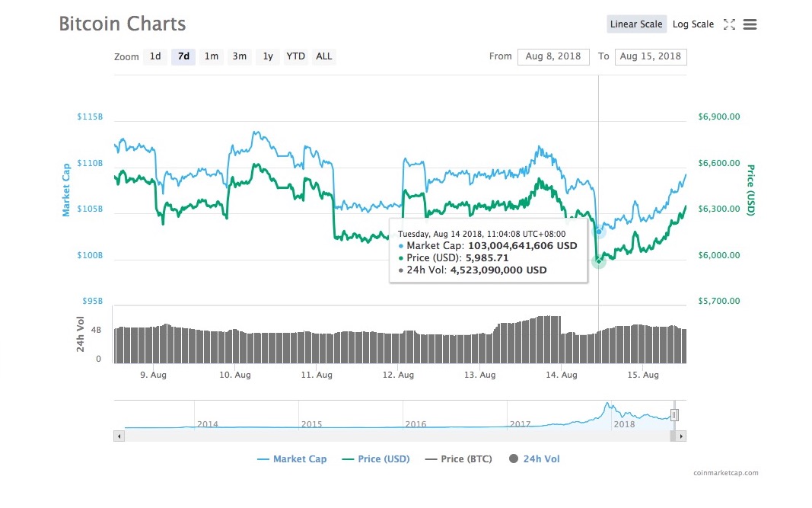Switch to Log Scale
Image resolution: width=812 pixels, height=508 pixels.
pos(693,24)
